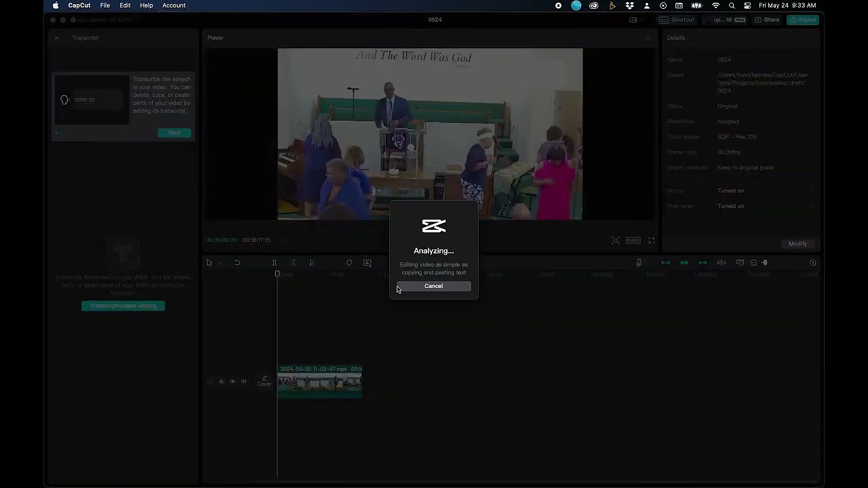Click the image replace toolbar icon

[x=367, y=263]
